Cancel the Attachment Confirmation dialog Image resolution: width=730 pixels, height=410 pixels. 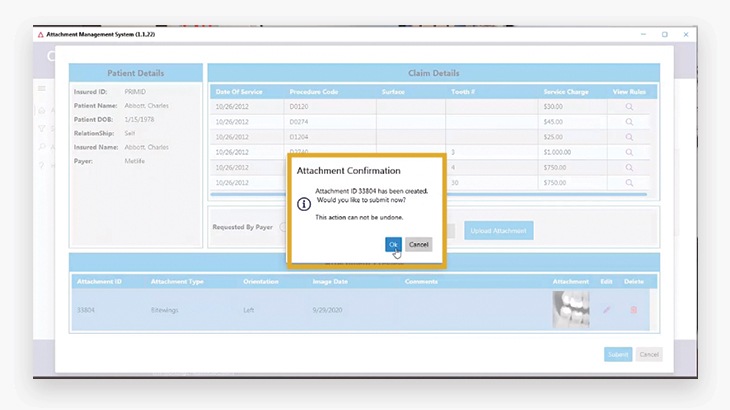(419, 244)
